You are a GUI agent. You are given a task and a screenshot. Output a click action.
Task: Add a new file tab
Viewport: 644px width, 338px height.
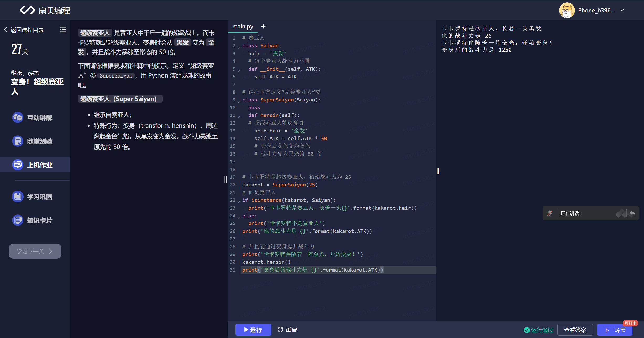click(x=263, y=27)
